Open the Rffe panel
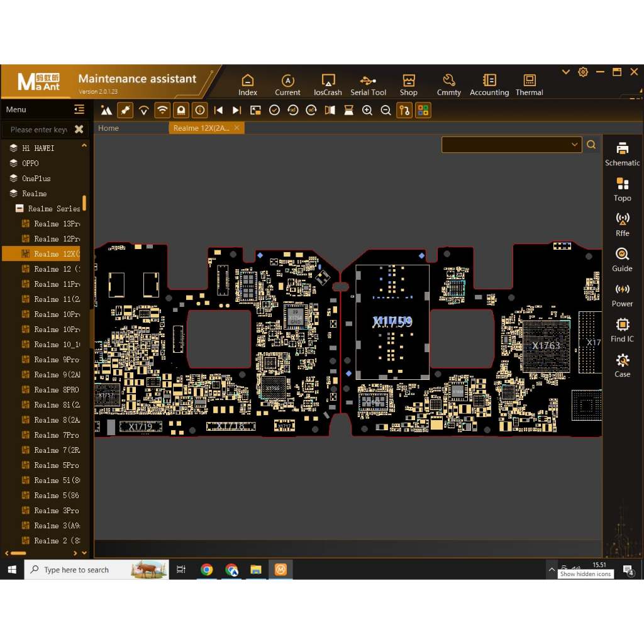Screen dimensions: 644x644 (622, 224)
